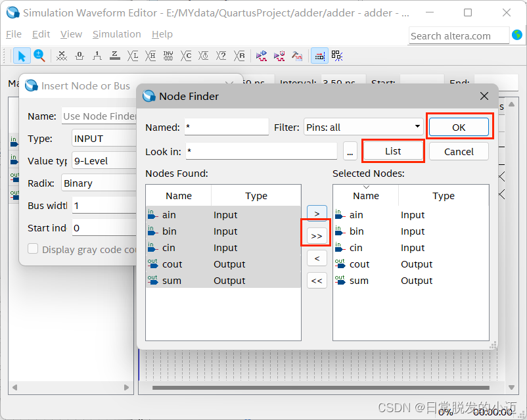Sort Nodes Found by Name header
Viewport: 527px width, 420px height.
pyautogui.click(x=179, y=195)
